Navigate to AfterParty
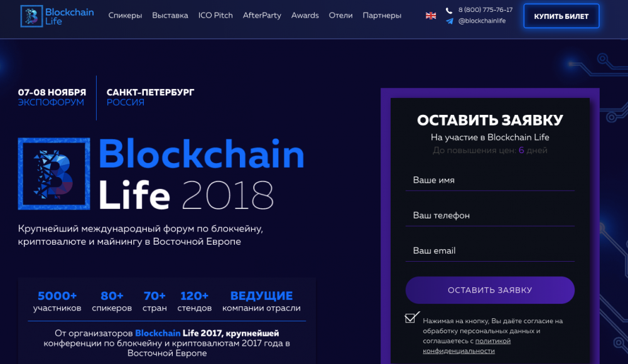 tap(262, 16)
